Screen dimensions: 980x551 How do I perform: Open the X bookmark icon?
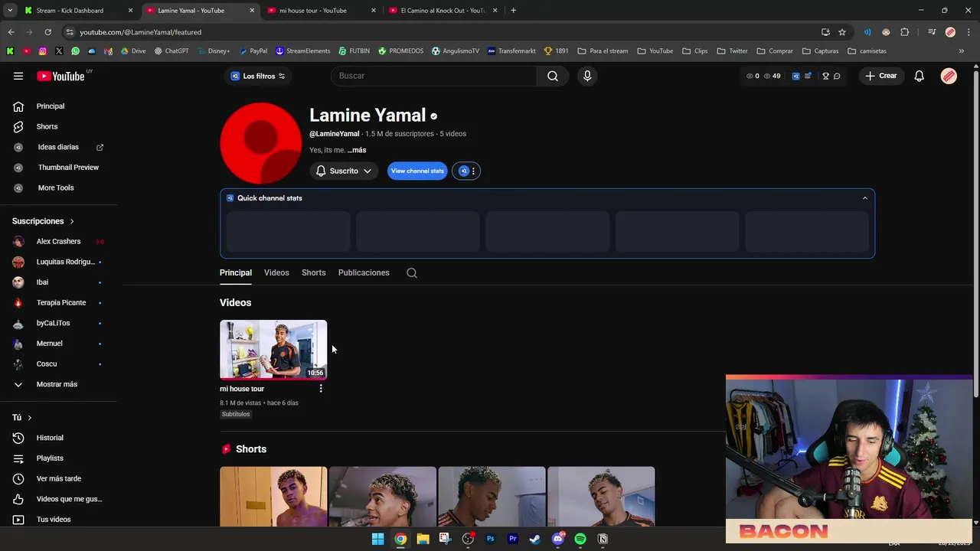(59, 51)
